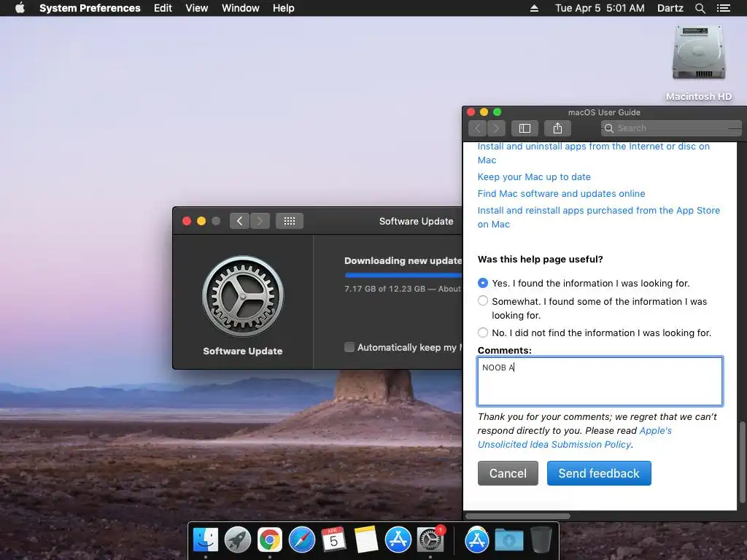Viewport: 747px width, 560px height.
Task: Open Notification Center list icon
Action: tap(723, 8)
